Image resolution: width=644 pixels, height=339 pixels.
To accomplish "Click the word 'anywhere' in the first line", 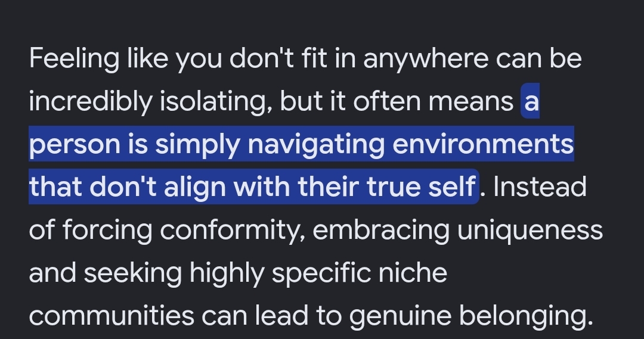I will [x=426, y=58].
